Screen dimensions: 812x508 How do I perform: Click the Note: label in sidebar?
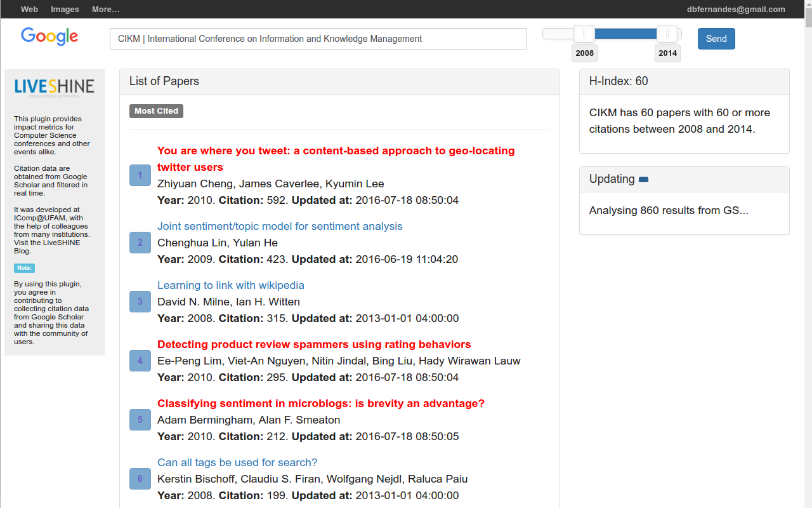click(24, 268)
